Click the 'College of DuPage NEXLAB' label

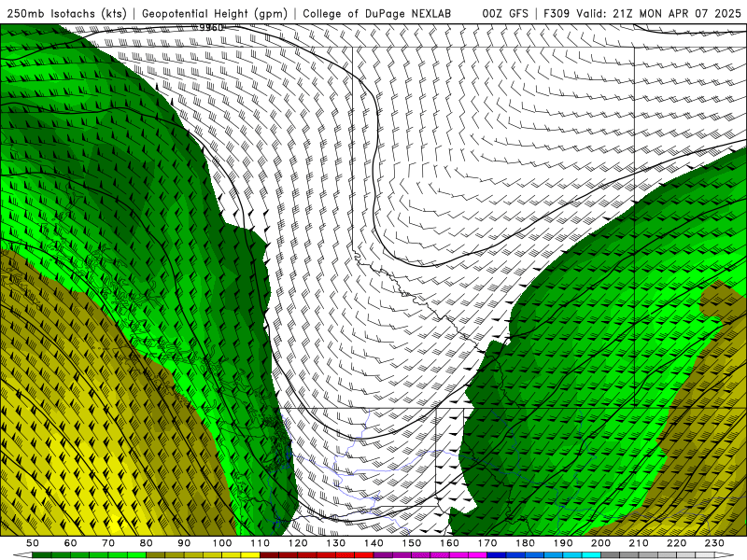click(377, 14)
